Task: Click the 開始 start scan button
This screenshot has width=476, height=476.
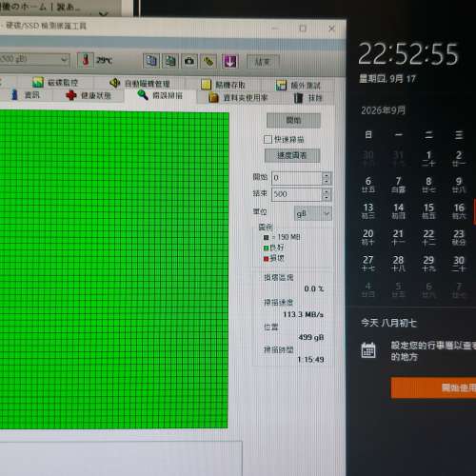Action: (x=293, y=120)
